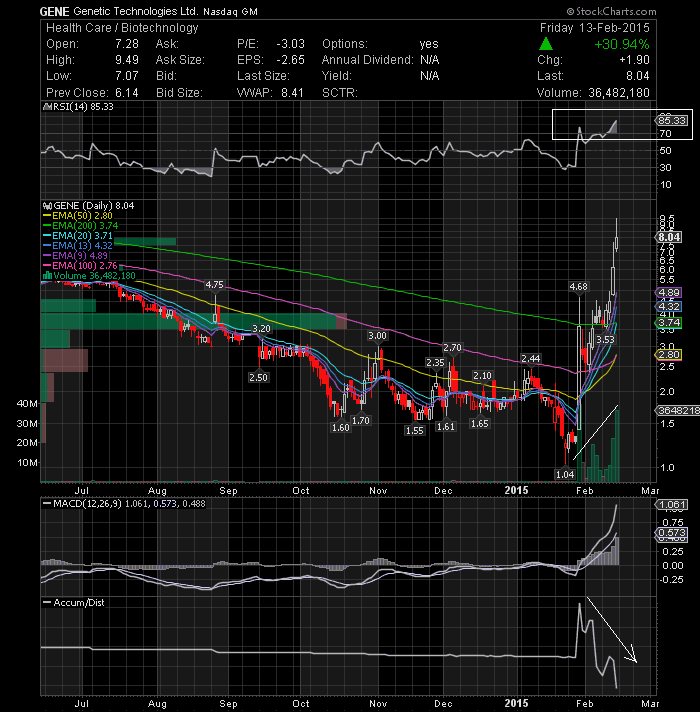
Task: Click the green EMA(200) line swatch
Action: (47, 226)
